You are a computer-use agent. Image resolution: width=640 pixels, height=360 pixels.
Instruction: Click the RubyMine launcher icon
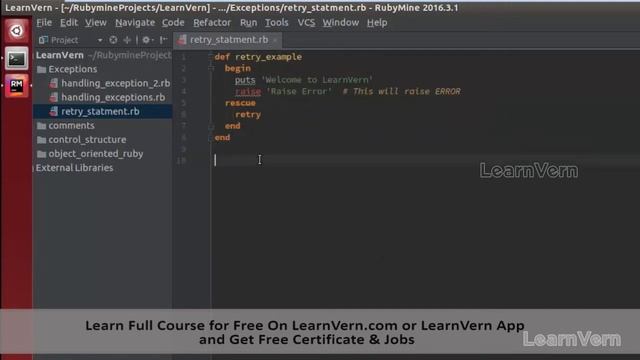pos(16,86)
